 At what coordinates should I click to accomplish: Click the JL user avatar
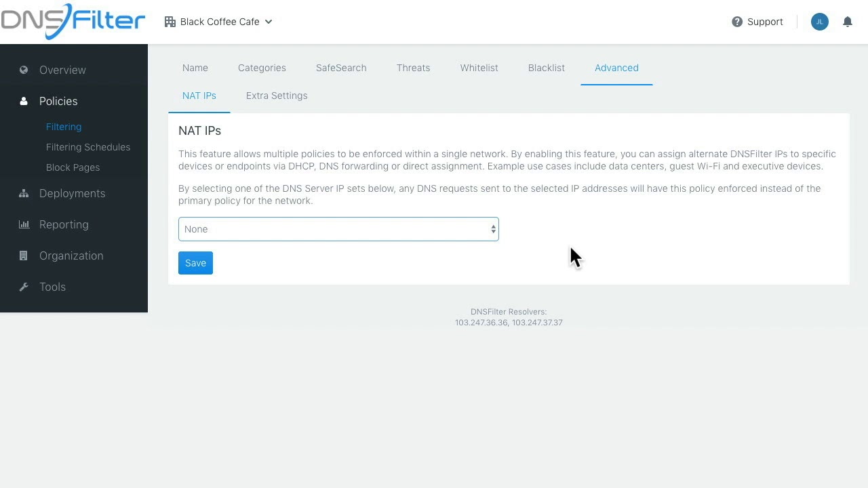820,22
